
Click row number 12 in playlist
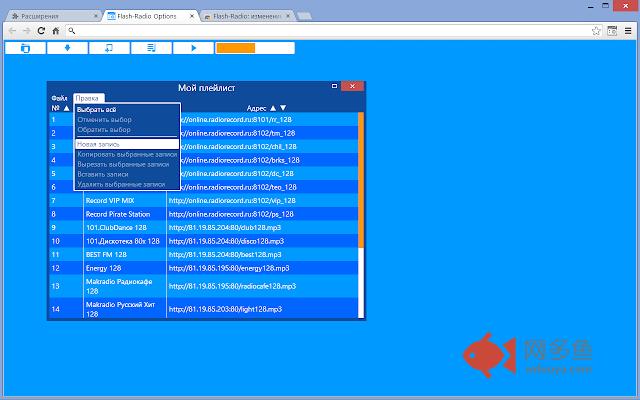56,268
